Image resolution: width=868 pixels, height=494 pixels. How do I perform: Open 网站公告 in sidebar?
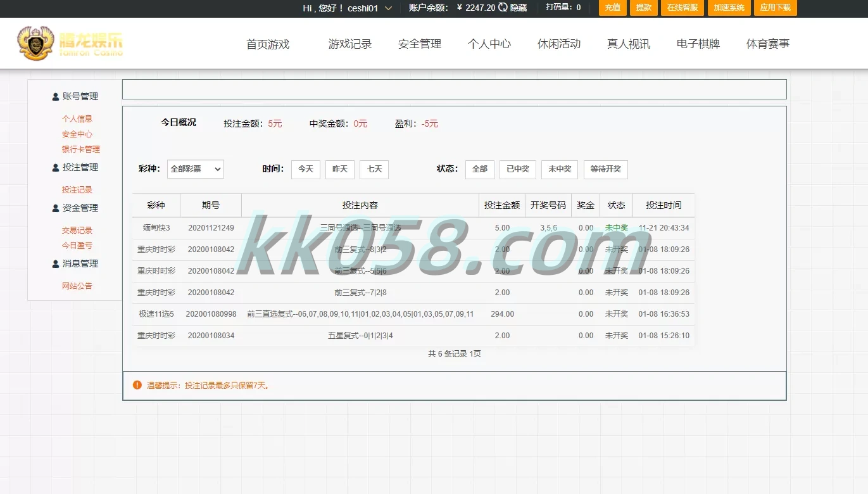(x=77, y=286)
